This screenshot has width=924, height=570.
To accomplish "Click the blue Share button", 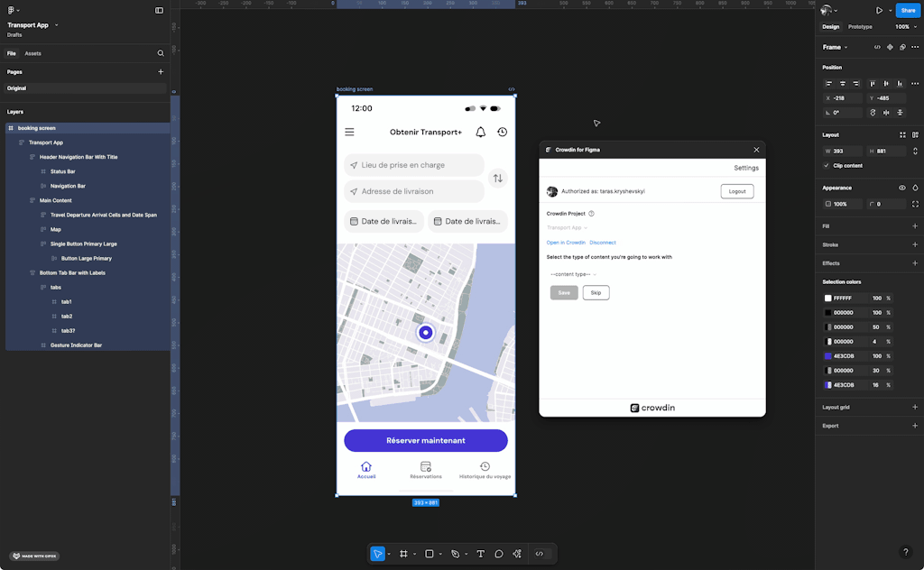I will pyautogui.click(x=907, y=10).
